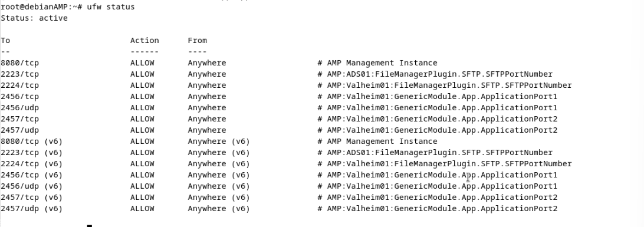Click the terminal cursor block at the bottom
This screenshot has width=644, height=227.
[90, 225]
